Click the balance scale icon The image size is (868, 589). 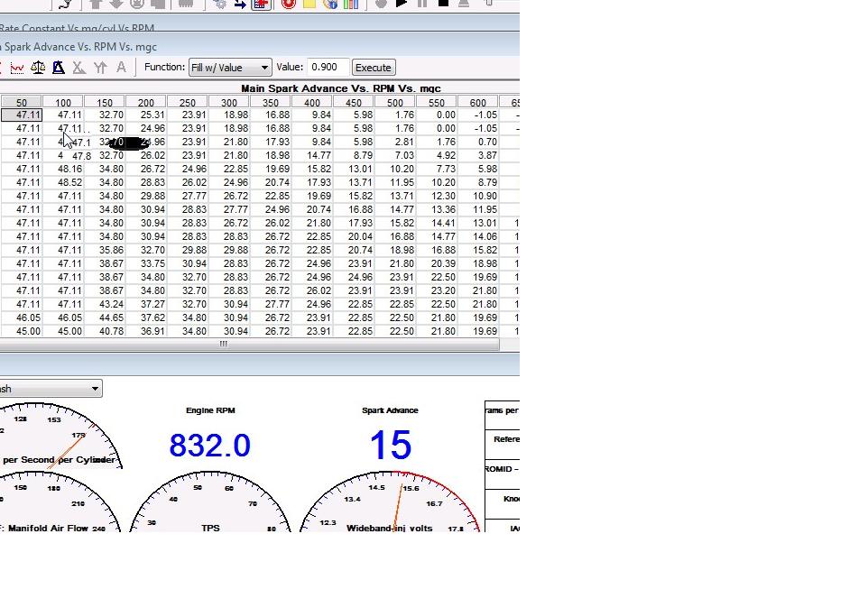pos(38,68)
